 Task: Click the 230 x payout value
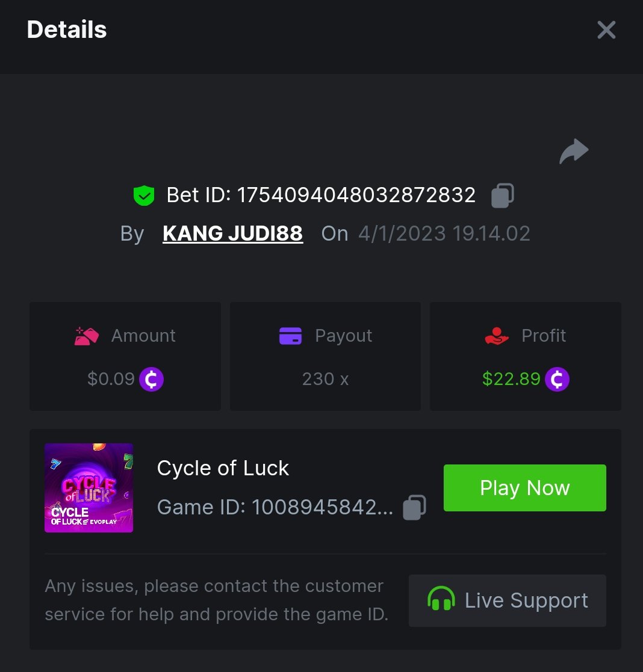click(x=325, y=379)
